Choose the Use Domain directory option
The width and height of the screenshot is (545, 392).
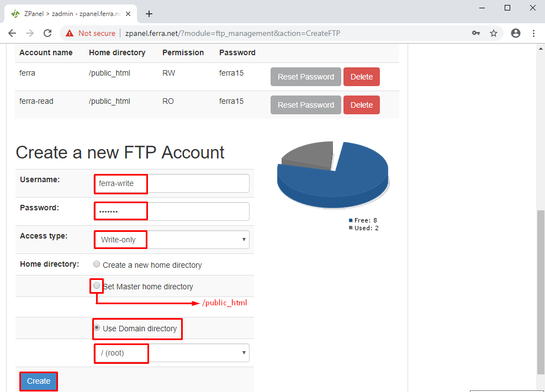pyautogui.click(x=97, y=328)
